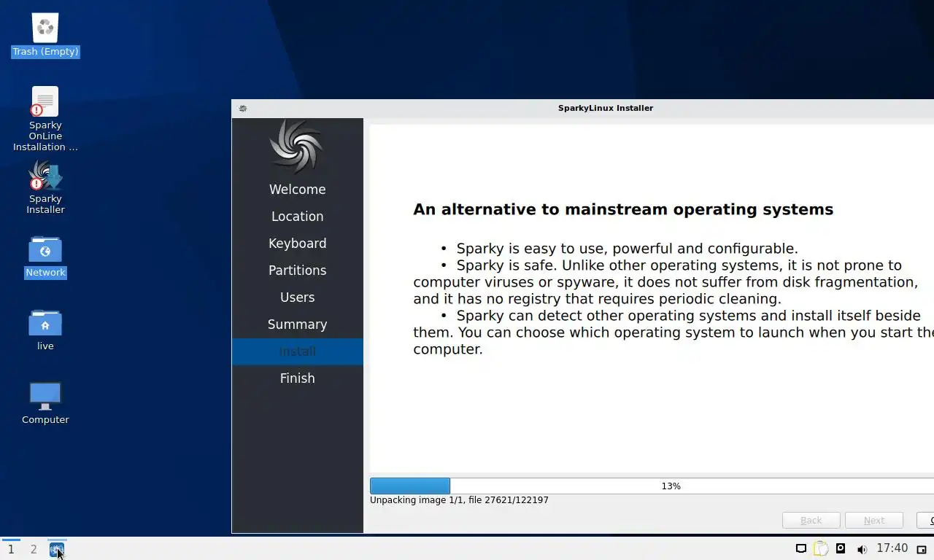
Task: Open the live home folder icon
Action: (x=45, y=330)
